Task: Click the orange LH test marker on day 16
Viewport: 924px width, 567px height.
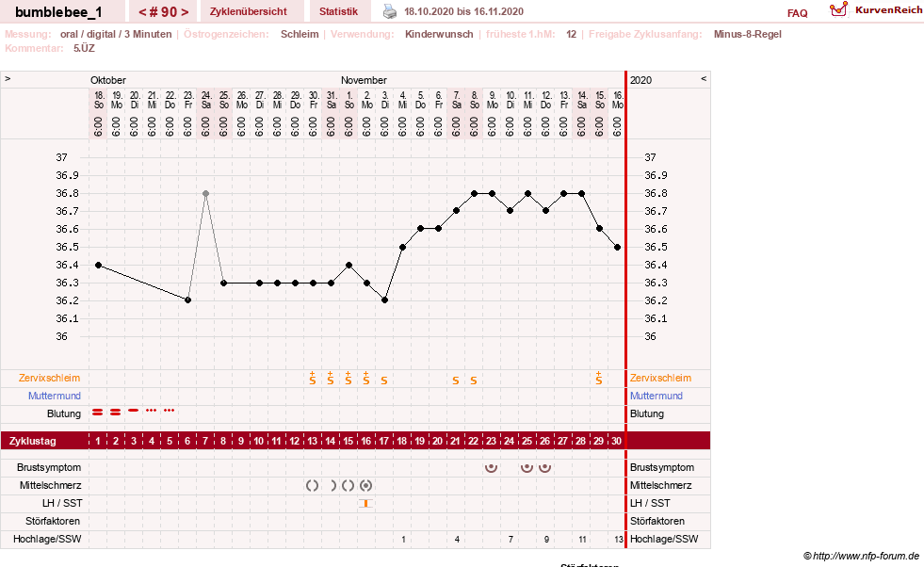Action: 366,503
